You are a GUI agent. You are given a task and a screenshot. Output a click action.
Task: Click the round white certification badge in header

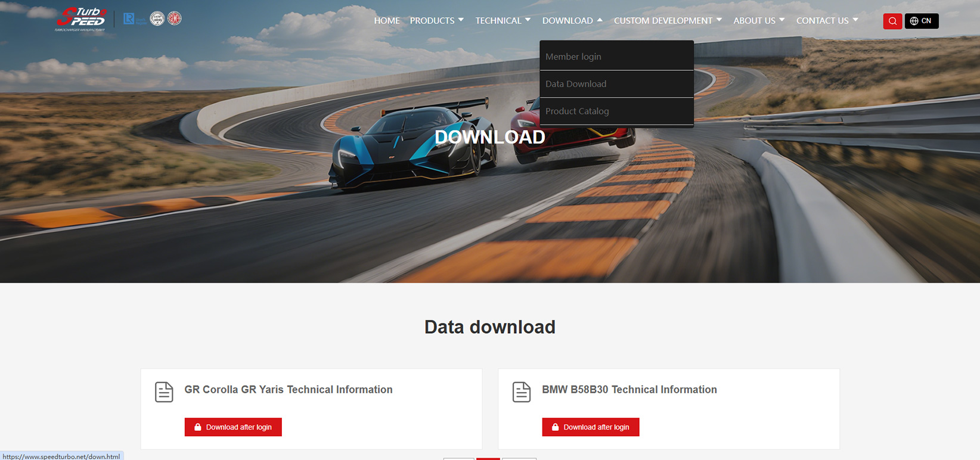tap(157, 18)
